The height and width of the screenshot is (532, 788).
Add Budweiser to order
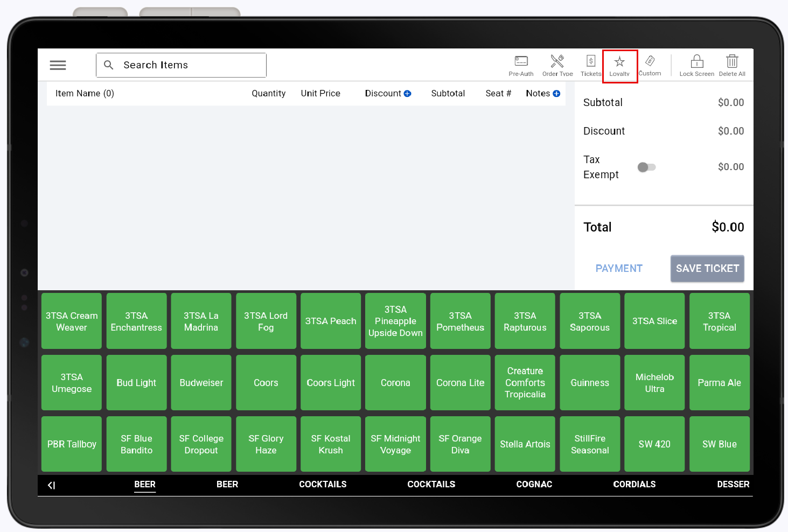pyautogui.click(x=201, y=383)
